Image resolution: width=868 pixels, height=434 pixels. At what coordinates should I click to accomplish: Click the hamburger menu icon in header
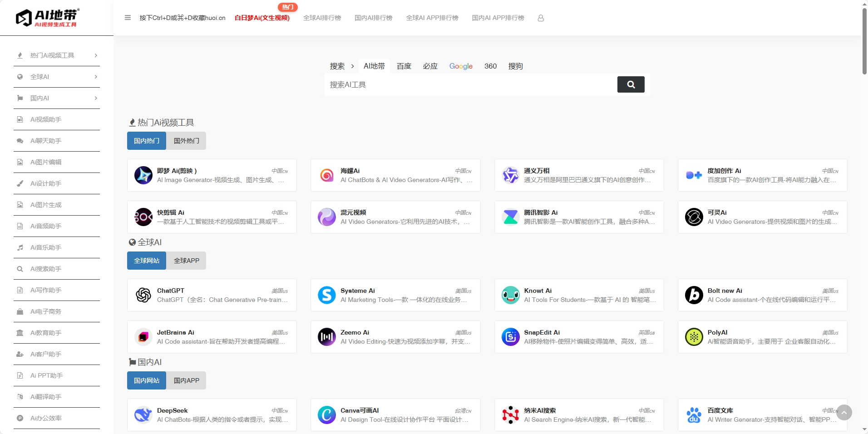128,18
